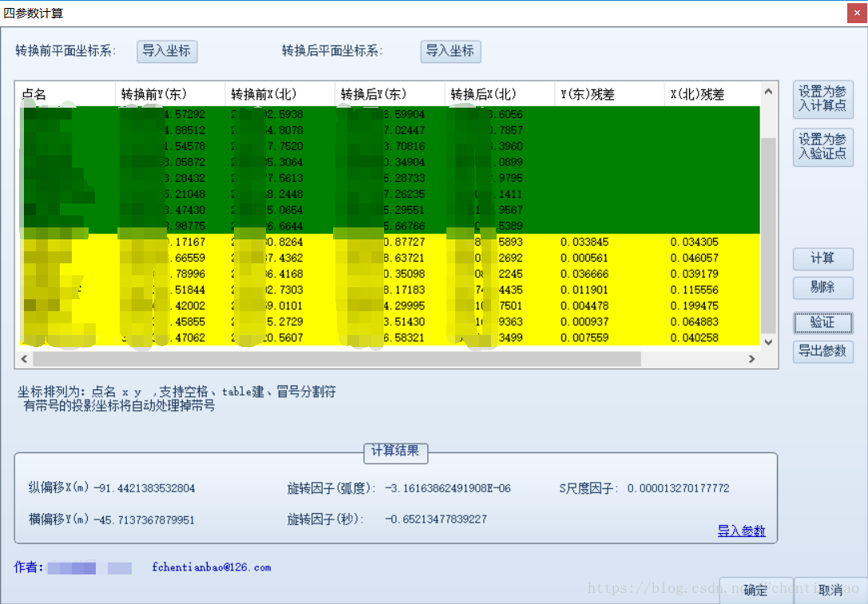Viewport: 868px width, 604px height.
Task: Click the 设置为参入计算点 button
Action: click(x=822, y=99)
